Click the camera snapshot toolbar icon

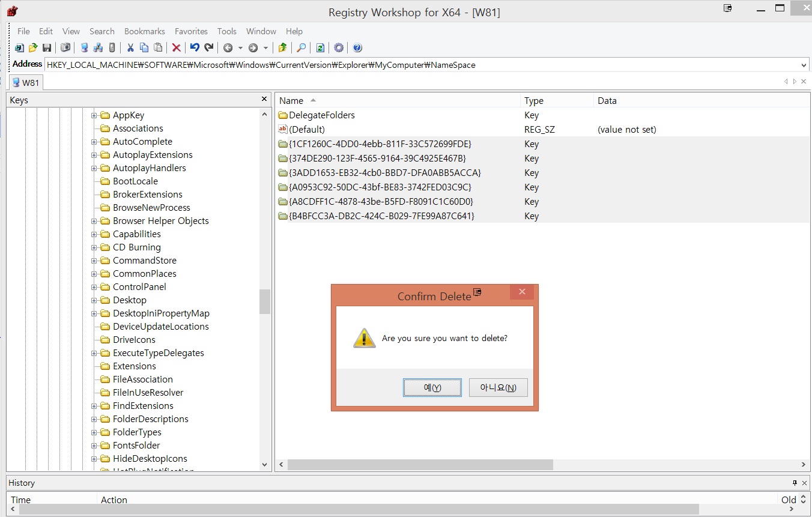point(65,48)
